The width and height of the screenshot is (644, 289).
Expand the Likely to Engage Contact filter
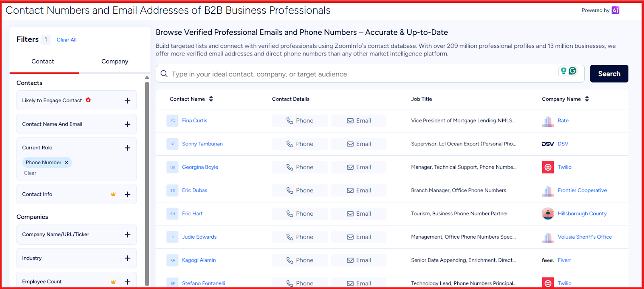[128, 101]
